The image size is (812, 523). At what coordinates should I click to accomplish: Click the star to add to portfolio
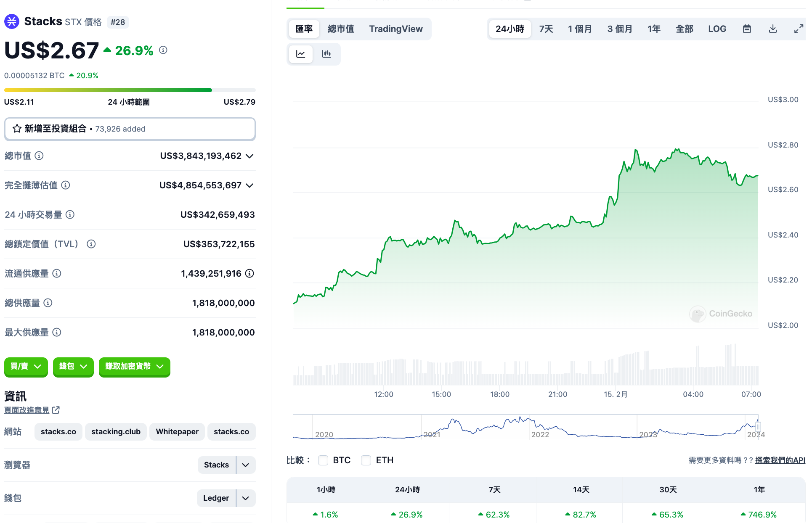tap(17, 129)
